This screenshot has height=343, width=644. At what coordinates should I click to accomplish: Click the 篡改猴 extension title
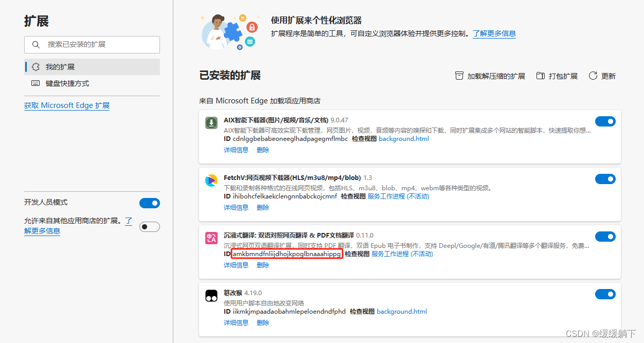coord(233,293)
